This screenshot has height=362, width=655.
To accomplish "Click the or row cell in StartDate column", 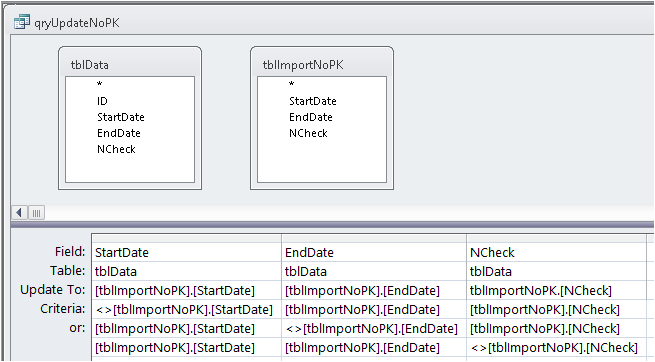I will [186, 329].
